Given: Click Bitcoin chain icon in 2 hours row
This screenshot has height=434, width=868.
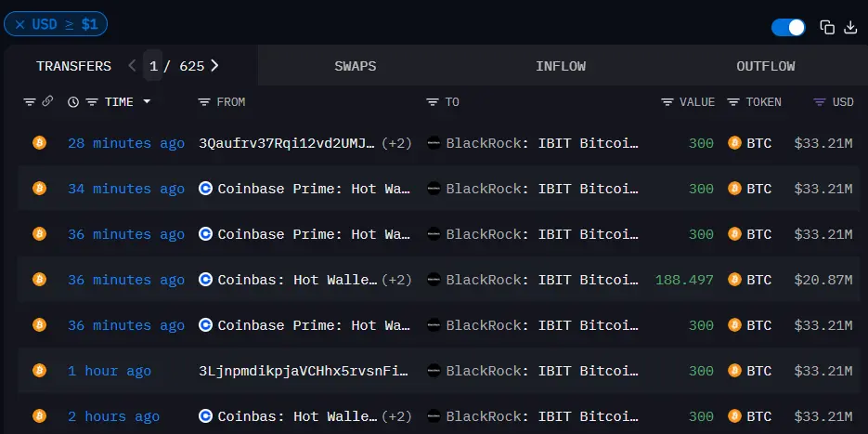Looking at the screenshot, I should click(39, 415).
